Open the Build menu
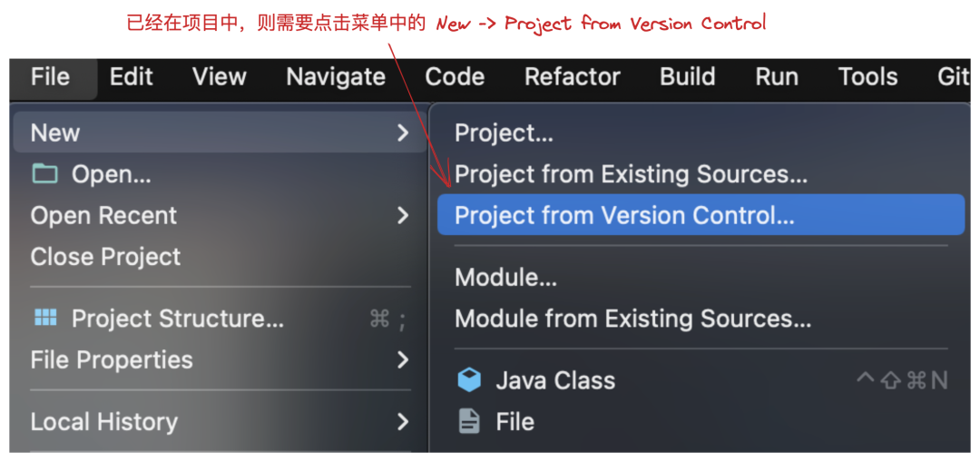980x462 pixels. [687, 77]
